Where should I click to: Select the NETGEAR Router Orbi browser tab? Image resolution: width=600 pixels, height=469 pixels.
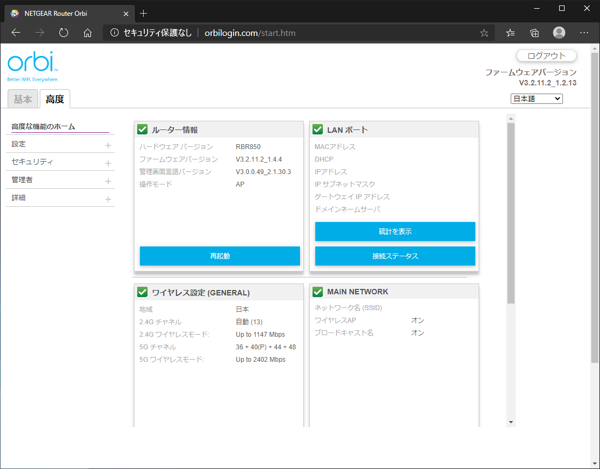[69, 14]
